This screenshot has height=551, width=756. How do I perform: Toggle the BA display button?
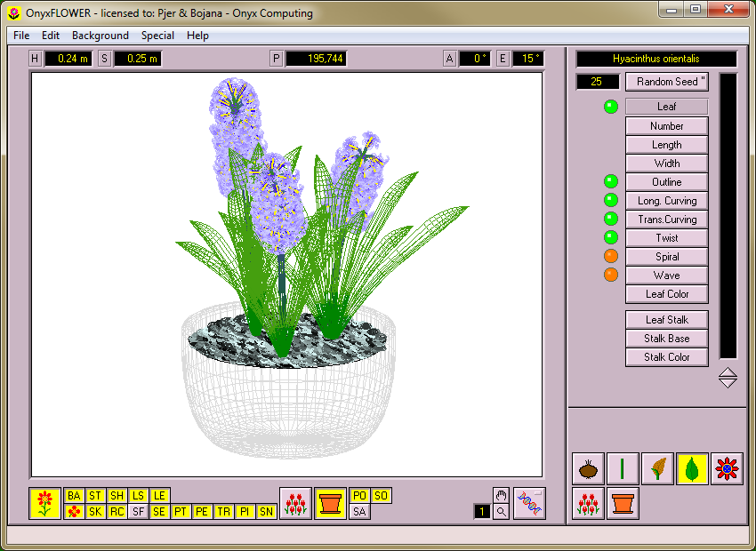[74, 496]
